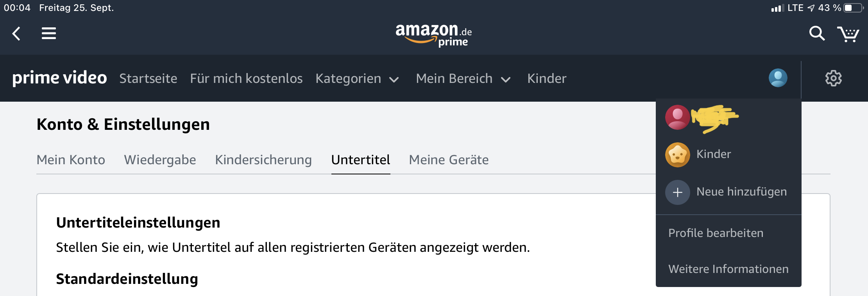Click the blue profile avatar icon
Screen dimensions: 868x296
pos(778,78)
